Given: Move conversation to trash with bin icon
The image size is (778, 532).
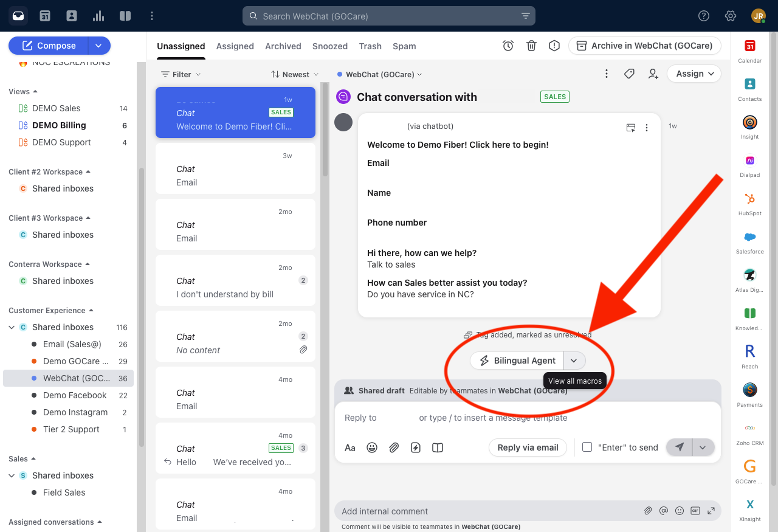Looking at the screenshot, I should tap(531, 46).
